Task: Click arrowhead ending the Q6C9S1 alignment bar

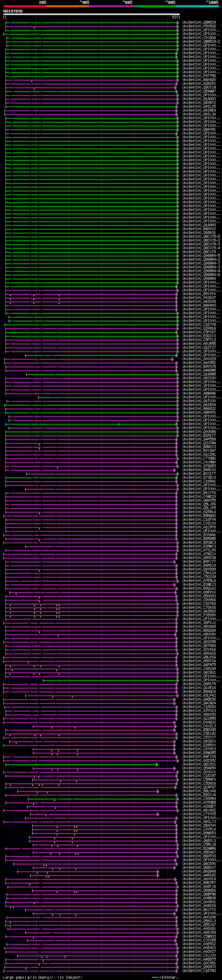Action: (x=157, y=764)
